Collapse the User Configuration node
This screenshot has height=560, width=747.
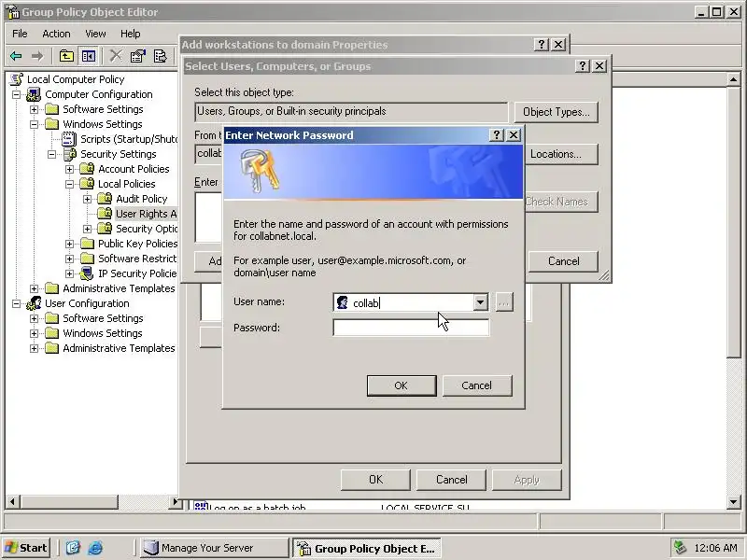coord(16,304)
